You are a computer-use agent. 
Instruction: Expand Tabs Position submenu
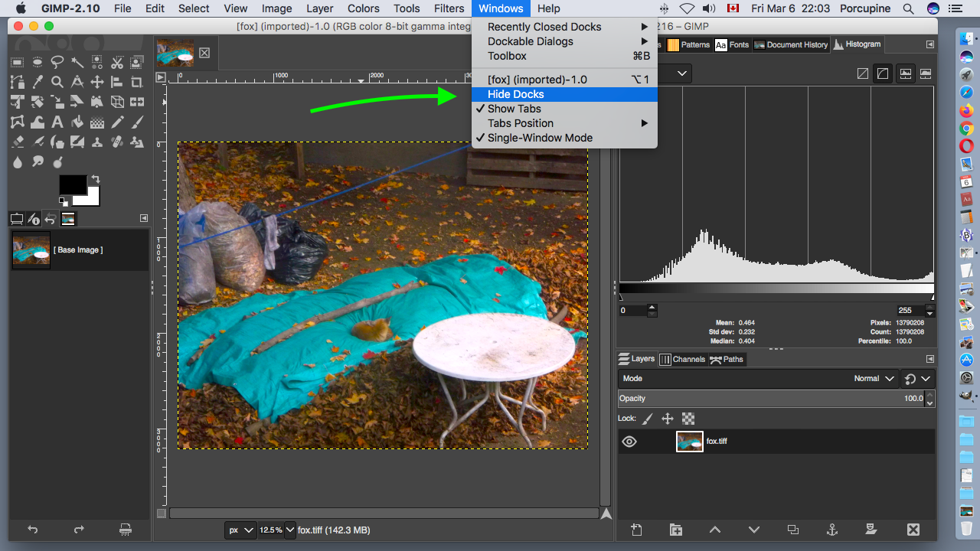tap(564, 123)
